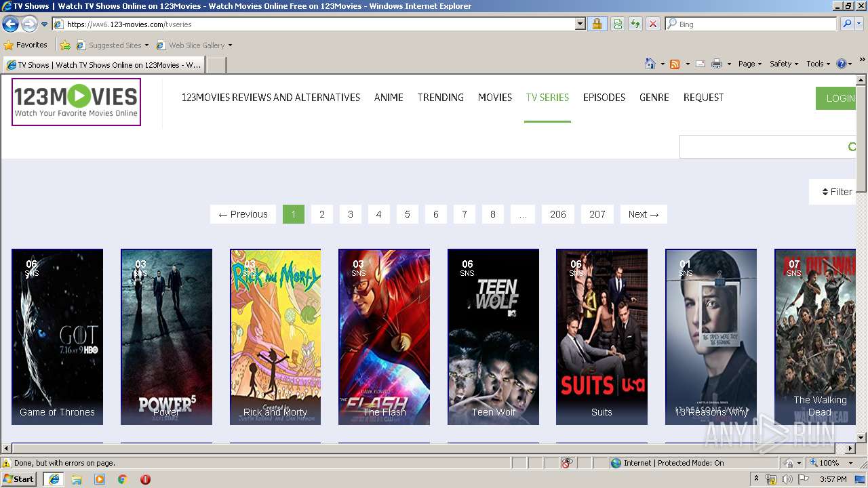Go to pagination page 8
The width and height of the screenshot is (868, 488).
(x=493, y=214)
